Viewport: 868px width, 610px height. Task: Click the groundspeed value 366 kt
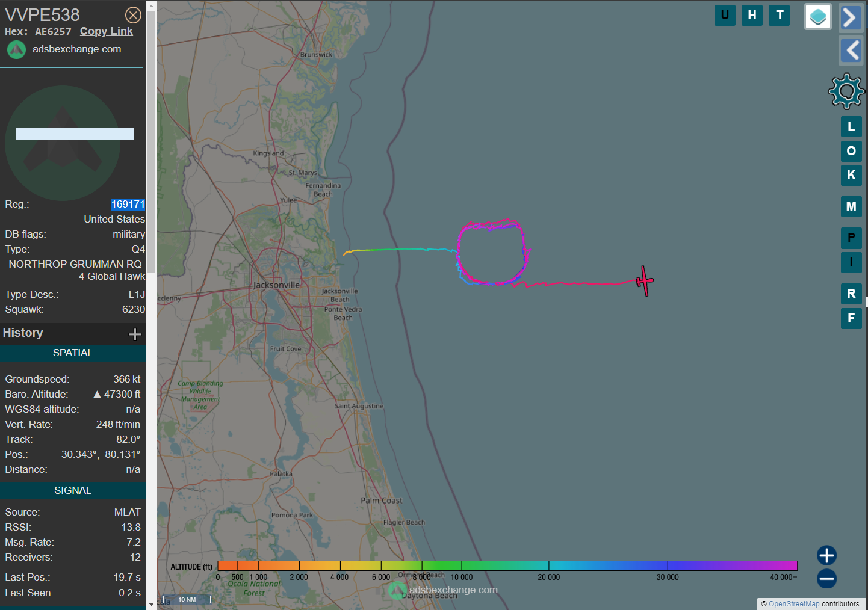[127, 379]
